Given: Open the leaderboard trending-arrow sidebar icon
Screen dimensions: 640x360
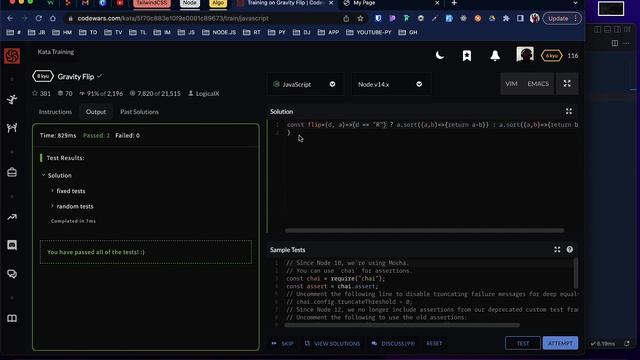Looking at the screenshot, I should click(x=12, y=217).
